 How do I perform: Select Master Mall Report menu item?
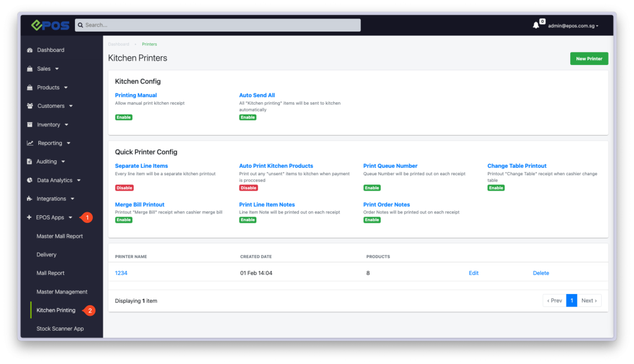pos(59,236)
